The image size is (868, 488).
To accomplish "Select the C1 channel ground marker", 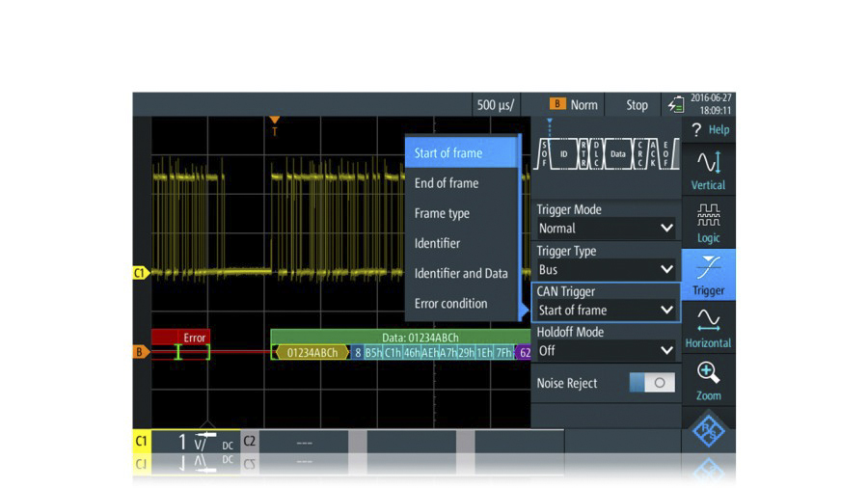I will pyautogui.click(x=141, y=273).
